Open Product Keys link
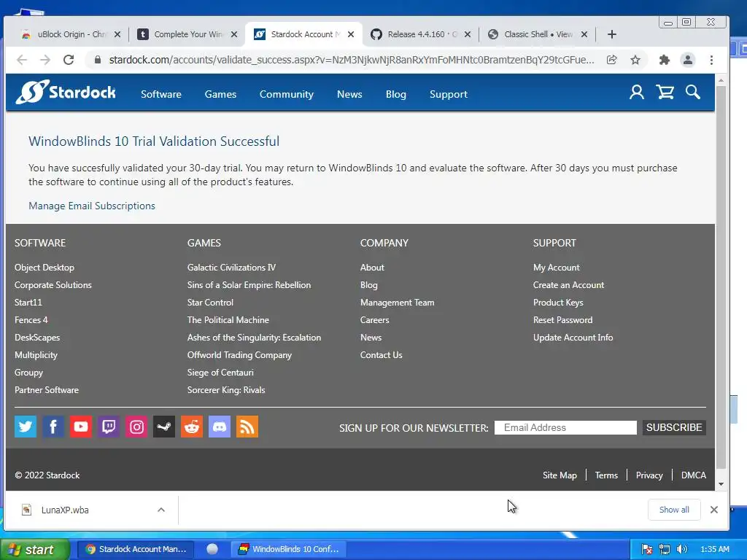Image resolution: width=747 pixels, height=560 pixels. pos(558,303)
